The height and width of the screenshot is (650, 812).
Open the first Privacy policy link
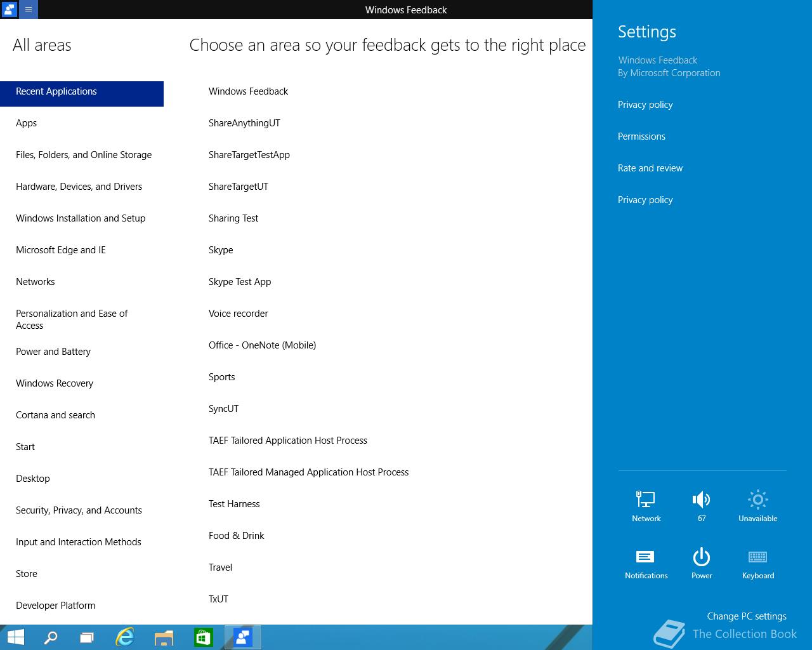coord(645,105)
